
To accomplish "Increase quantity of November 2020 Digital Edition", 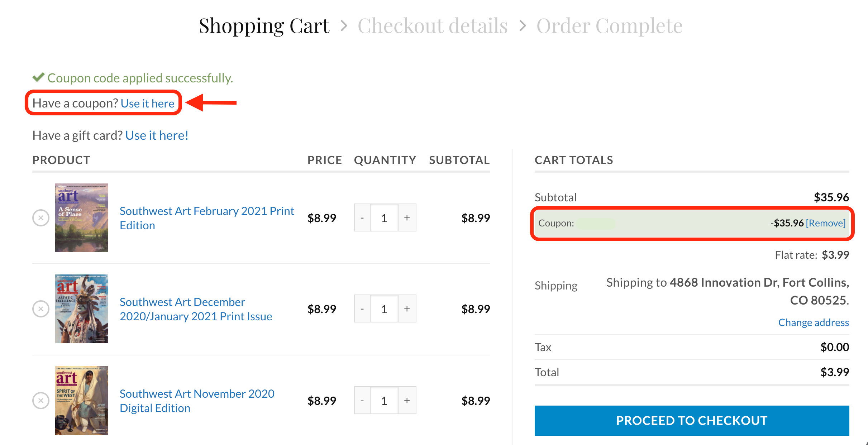I will pos(407,401).
